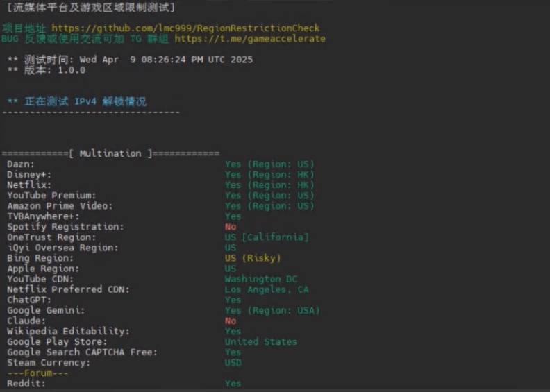Click the yellow US (Risky) Bing result
This screenshot has width=550, height=392.
[x=253, y=258]
